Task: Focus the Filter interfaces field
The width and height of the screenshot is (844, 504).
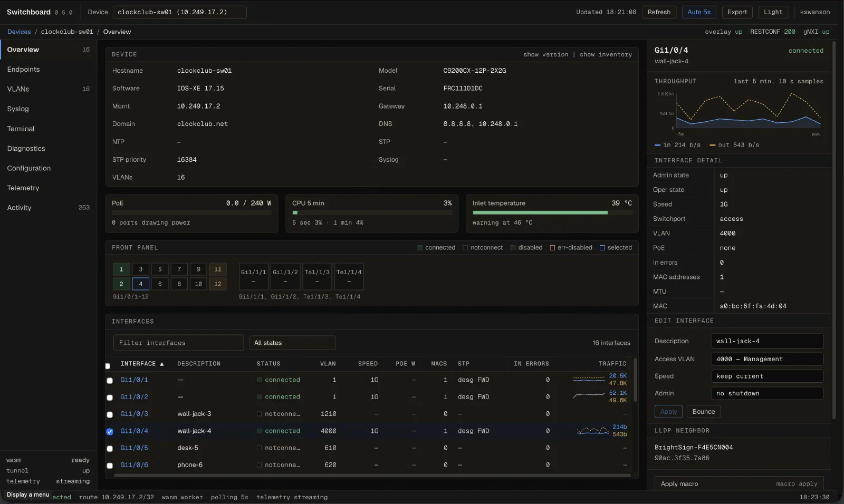Action: click(178, 343)
